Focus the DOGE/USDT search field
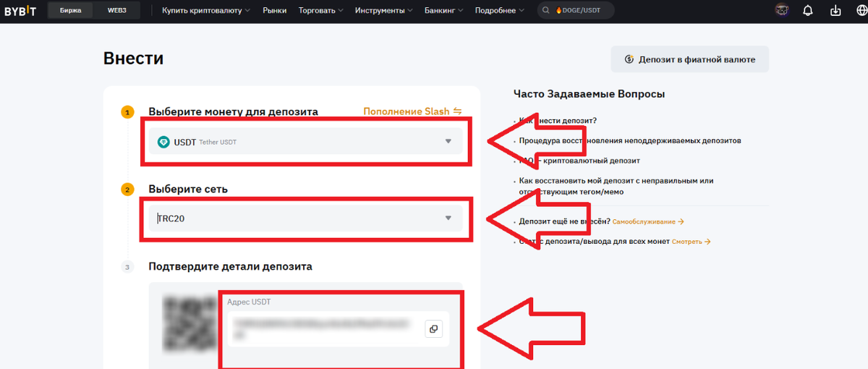 (576, 11)
